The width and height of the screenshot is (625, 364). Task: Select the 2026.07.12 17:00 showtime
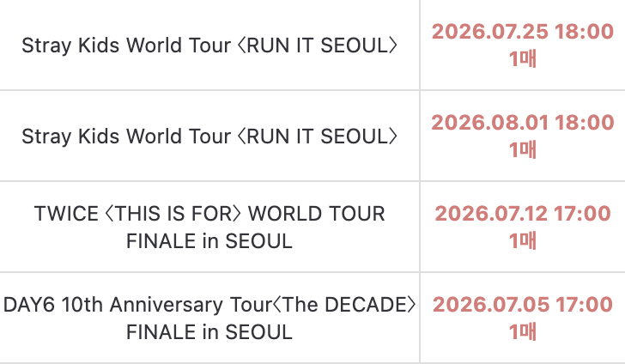523,213
